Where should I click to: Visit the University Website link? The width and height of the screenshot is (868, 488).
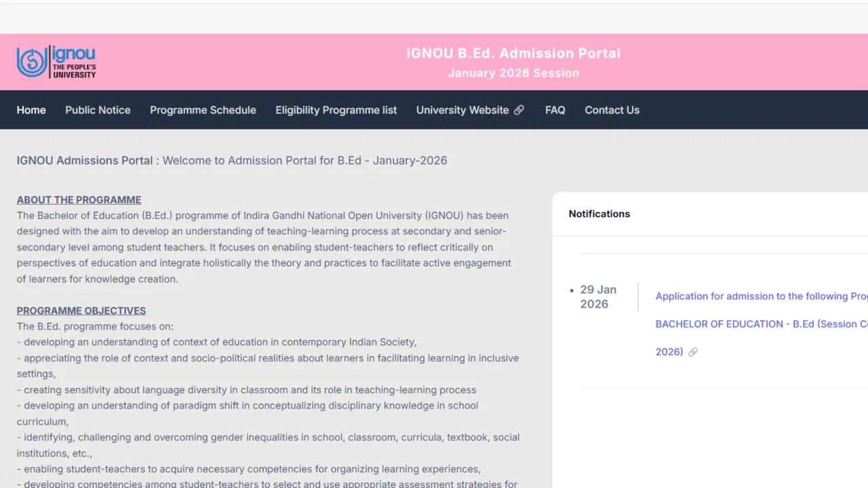pos(463,110)
